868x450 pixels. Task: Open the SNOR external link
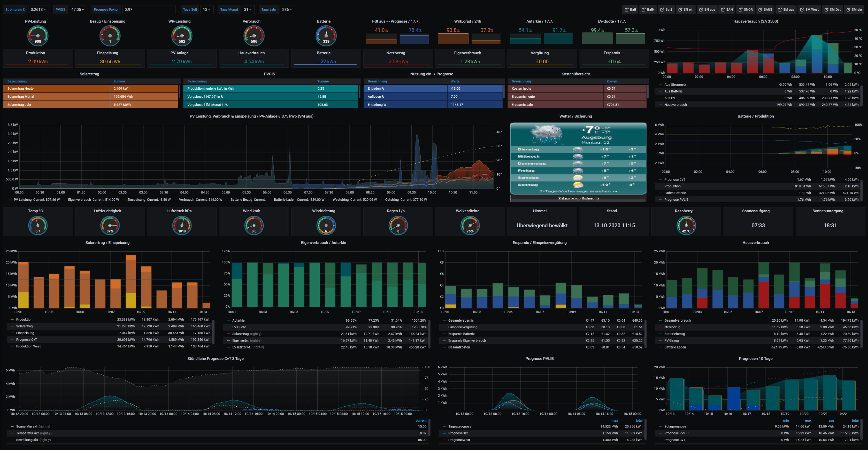pos(745,10)
